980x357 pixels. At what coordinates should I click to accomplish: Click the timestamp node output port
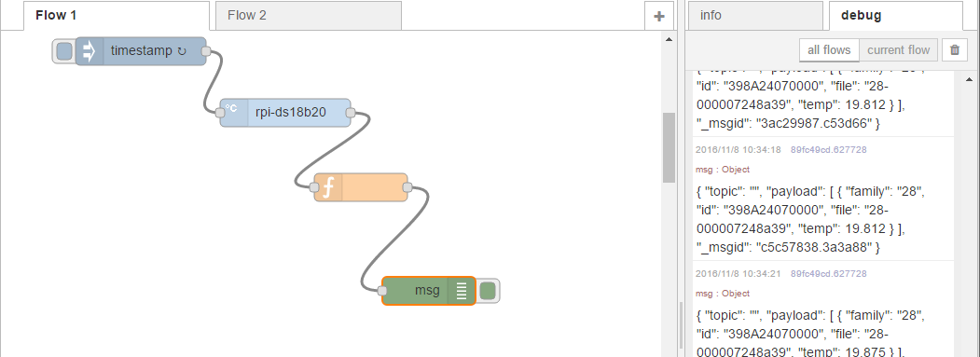[206, 51]
